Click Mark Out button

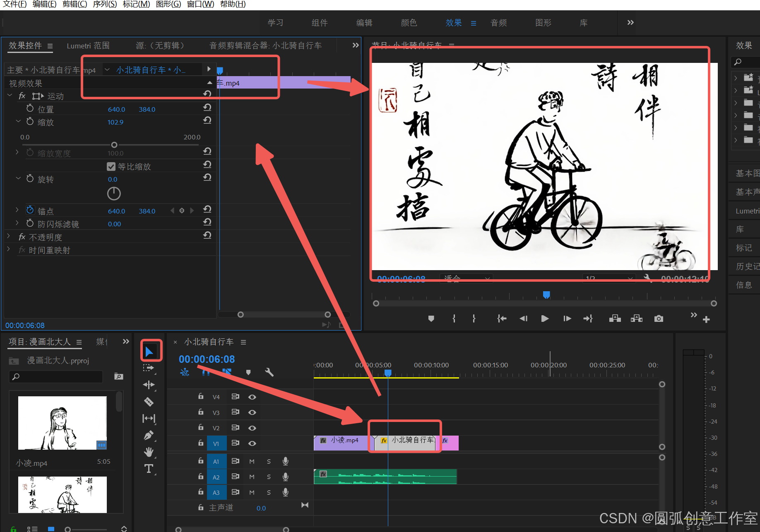(x=474, y=319)
